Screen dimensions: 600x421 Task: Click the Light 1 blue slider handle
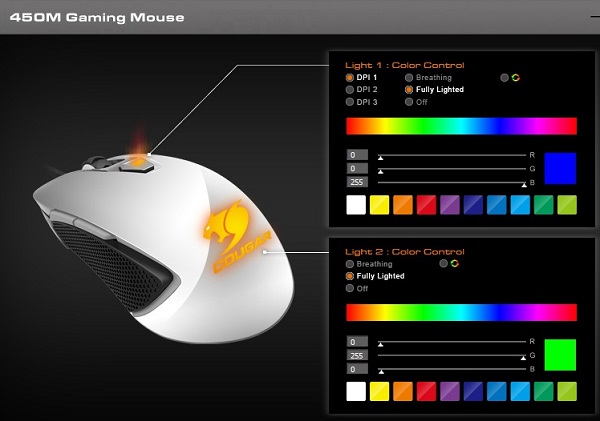(524, 185)
